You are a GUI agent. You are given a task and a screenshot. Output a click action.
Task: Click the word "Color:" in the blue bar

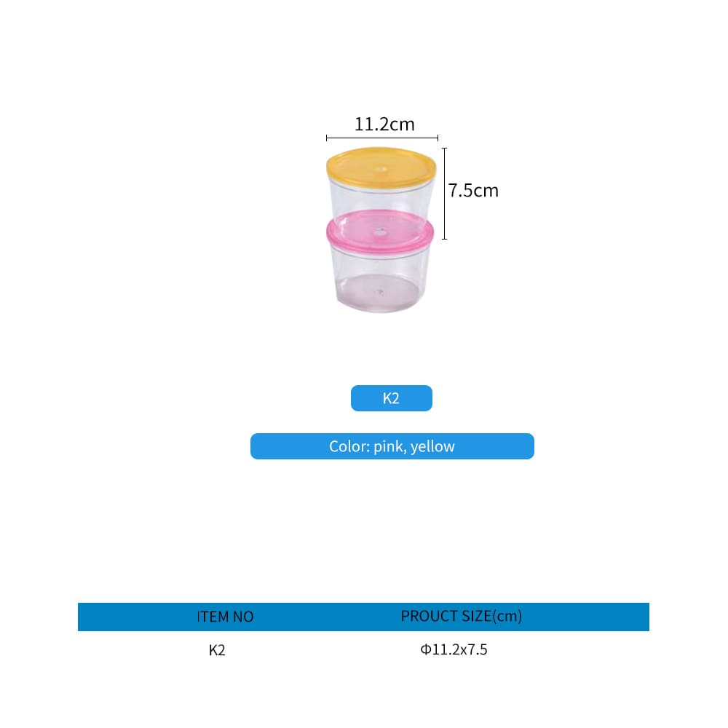(349, 446)
